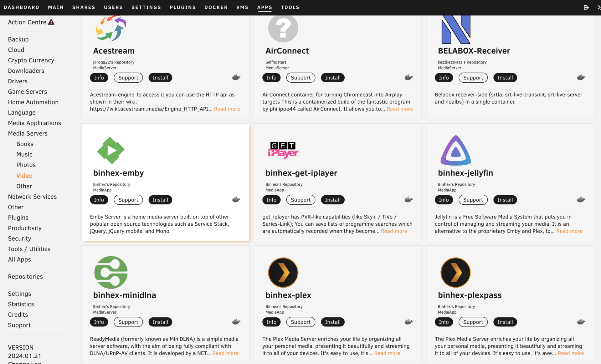The width and height of the screenshot is (601, 364).
Task: Open the Statistics page
Action: [x=21, y=304]
